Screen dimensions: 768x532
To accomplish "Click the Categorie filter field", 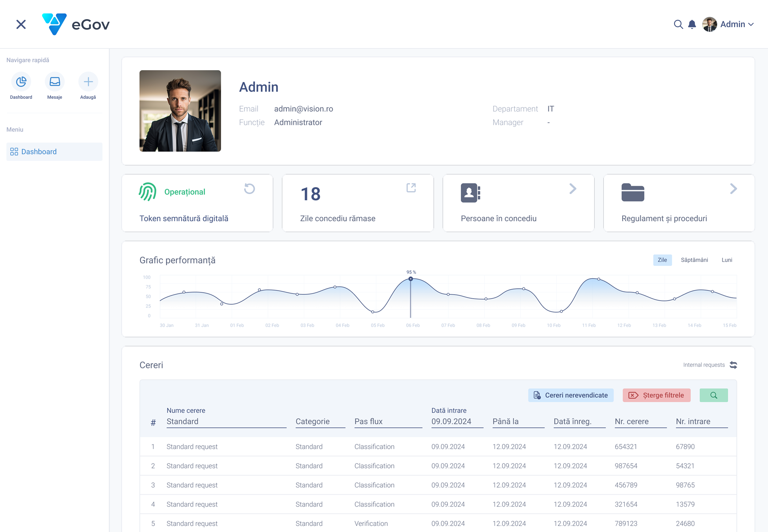I will (x=320, y=422).
